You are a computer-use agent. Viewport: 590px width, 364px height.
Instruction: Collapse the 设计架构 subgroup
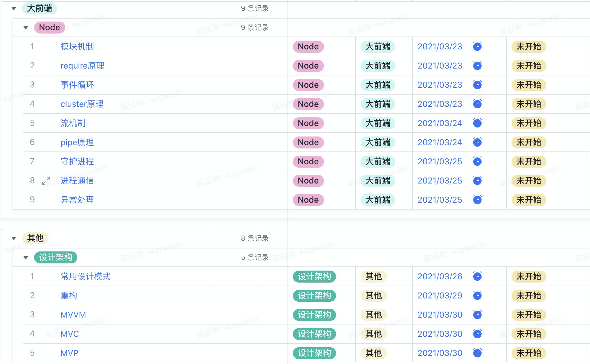pyautogui.click(x=26, y=258)
